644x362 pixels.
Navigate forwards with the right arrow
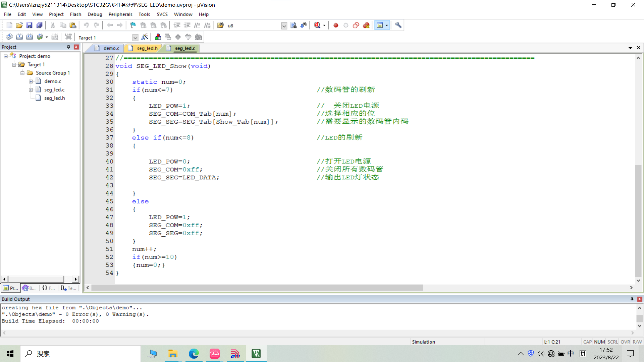pos(120,25)
